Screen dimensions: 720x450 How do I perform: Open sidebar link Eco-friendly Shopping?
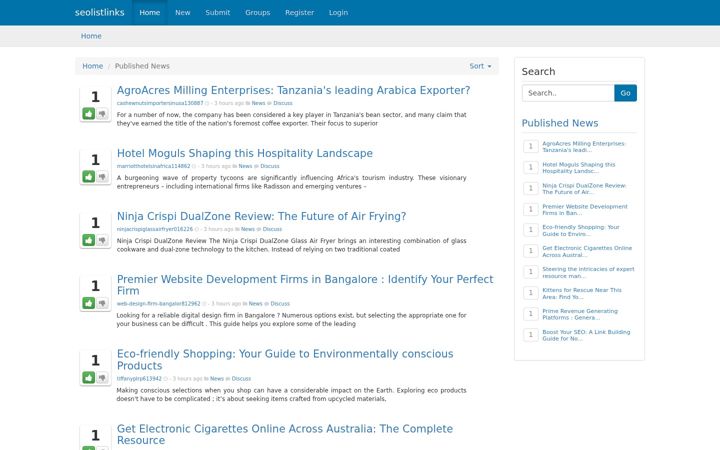pyautogui.click(x=581, y=231)
